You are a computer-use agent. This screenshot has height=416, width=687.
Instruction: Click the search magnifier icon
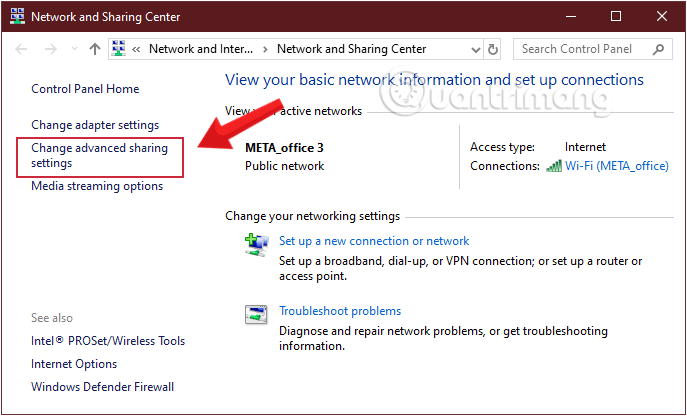point(658,48)
